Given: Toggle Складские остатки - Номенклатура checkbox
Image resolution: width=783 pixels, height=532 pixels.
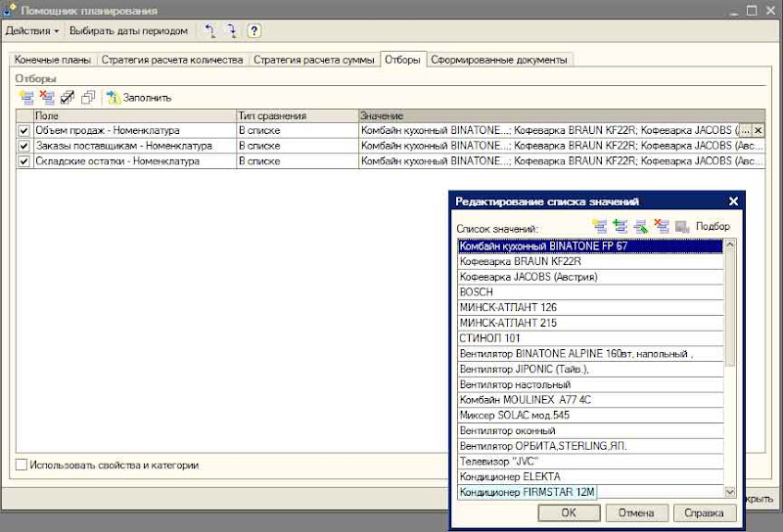Looking at the screenshot, I should tap(23, 161).
